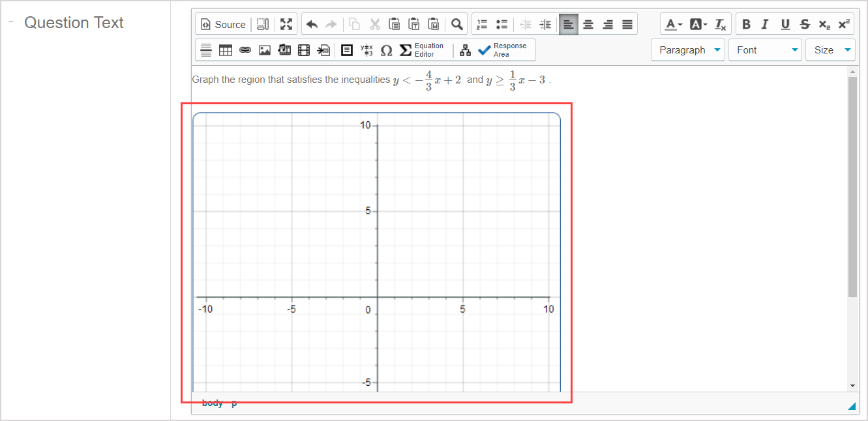This screenshot has height=421, width=868.
Task: Enable numbered list formatting
Action: (482, 23)
